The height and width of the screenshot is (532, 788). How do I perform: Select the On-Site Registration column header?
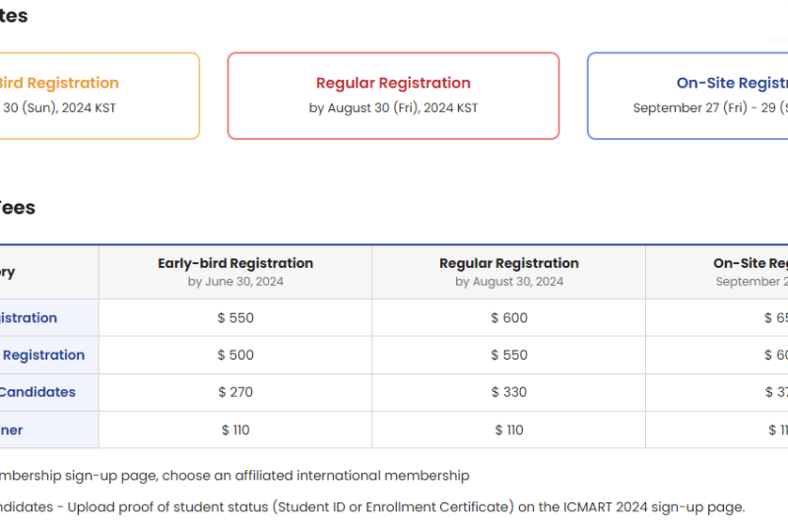[x=717, y=272]
